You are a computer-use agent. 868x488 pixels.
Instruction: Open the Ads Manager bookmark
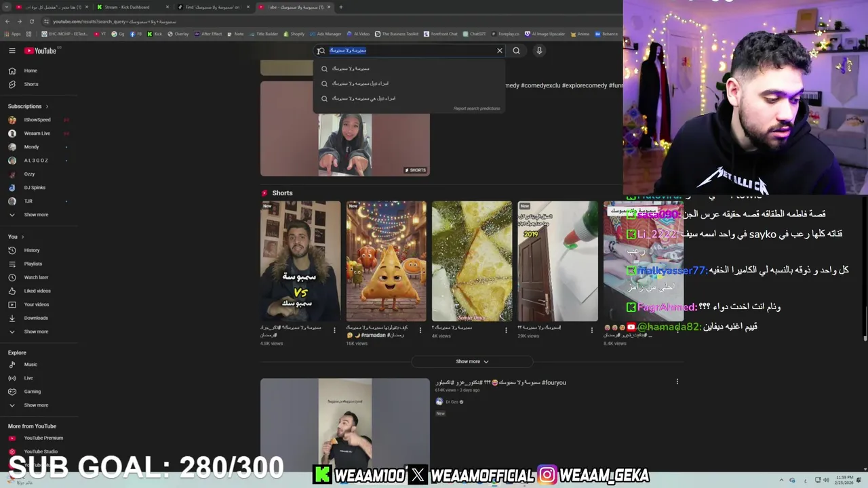325,34
